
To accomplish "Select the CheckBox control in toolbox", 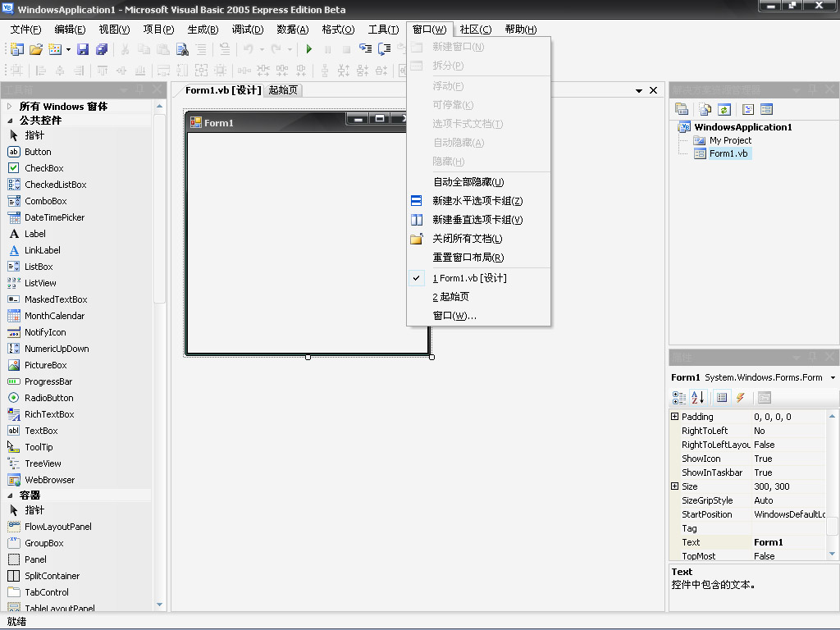I will [36, 168].
